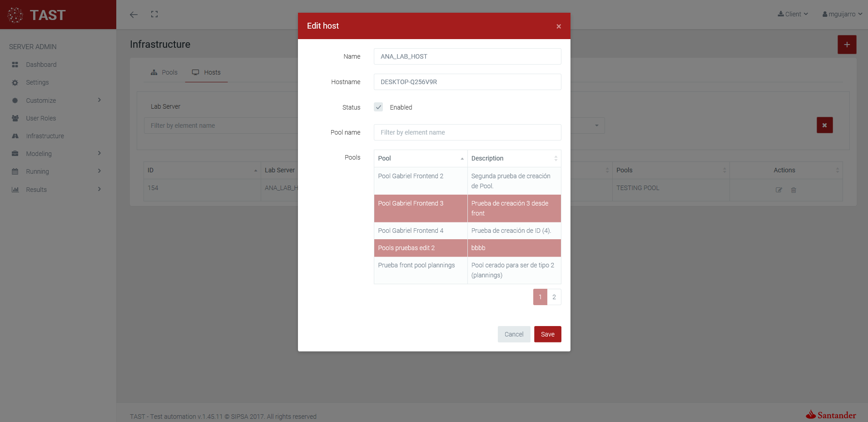The height and width of the screenshot is (422, 868).
Task: Click the plus button to add host
Action: [847, 45]
